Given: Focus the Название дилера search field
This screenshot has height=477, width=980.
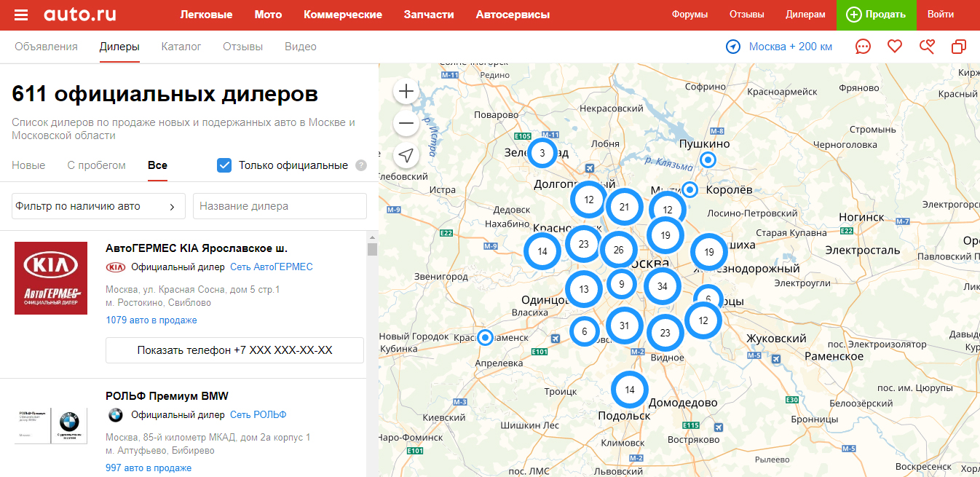Looking at the screenshot, I should click(280, 206).
